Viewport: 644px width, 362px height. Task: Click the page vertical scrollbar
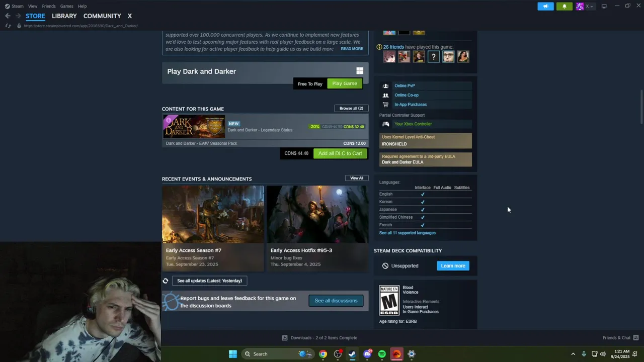pyautogui.click(x=641, y=107)
